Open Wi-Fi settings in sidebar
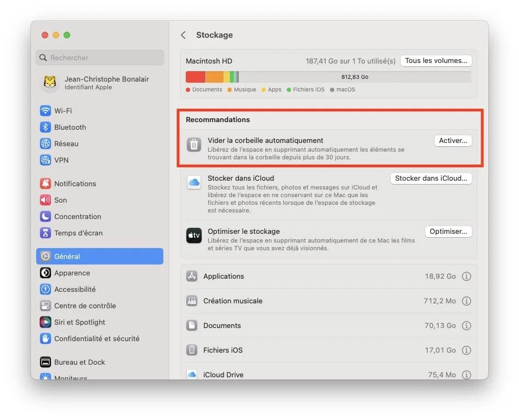The width and height of the screenshot is (519, 420). (100, 111)
